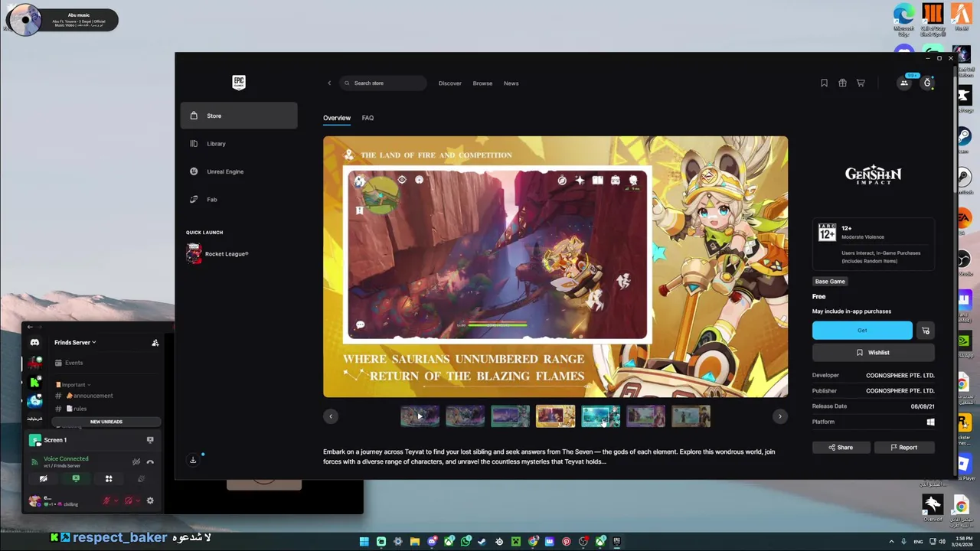Toggle Discord camera on

click(44, 478)
